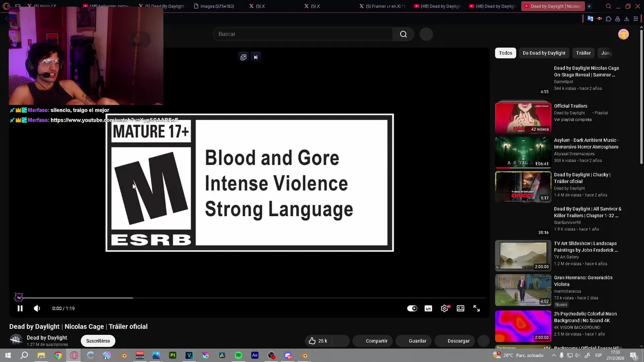644x362 pixels.
Task: Open the YouTube link in Merfaso's chat message
Action: point(114,120)
